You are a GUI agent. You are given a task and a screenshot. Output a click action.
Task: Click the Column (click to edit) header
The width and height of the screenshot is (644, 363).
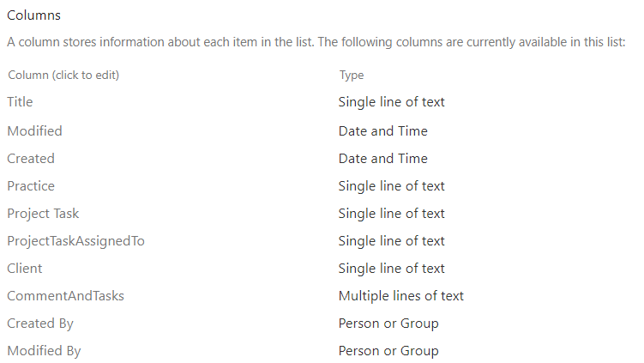point(63,76)
